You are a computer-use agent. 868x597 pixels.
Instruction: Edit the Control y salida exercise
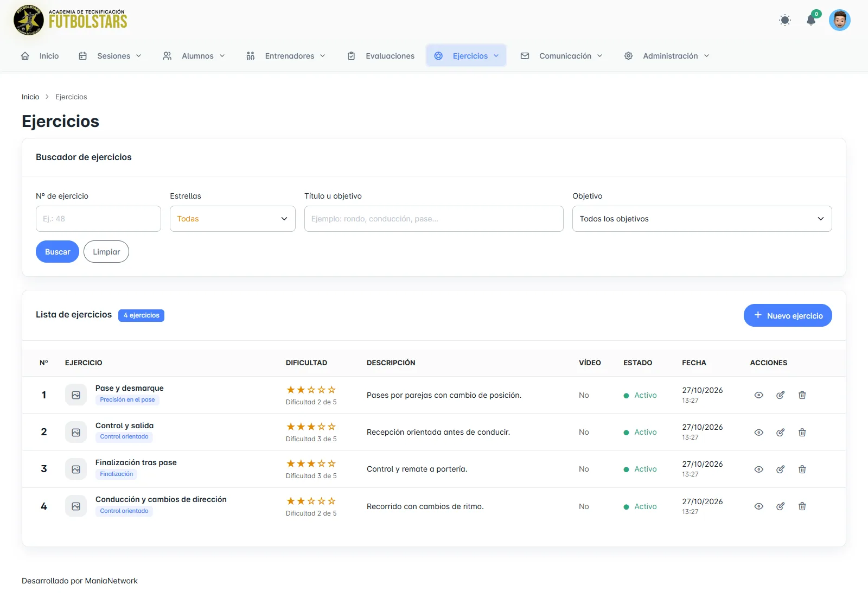point(780,433)
